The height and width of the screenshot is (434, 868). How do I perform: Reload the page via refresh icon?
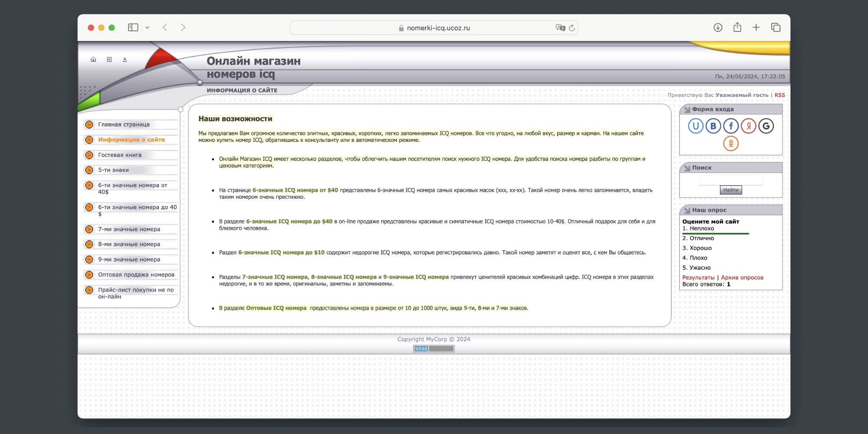pos(572,28)
